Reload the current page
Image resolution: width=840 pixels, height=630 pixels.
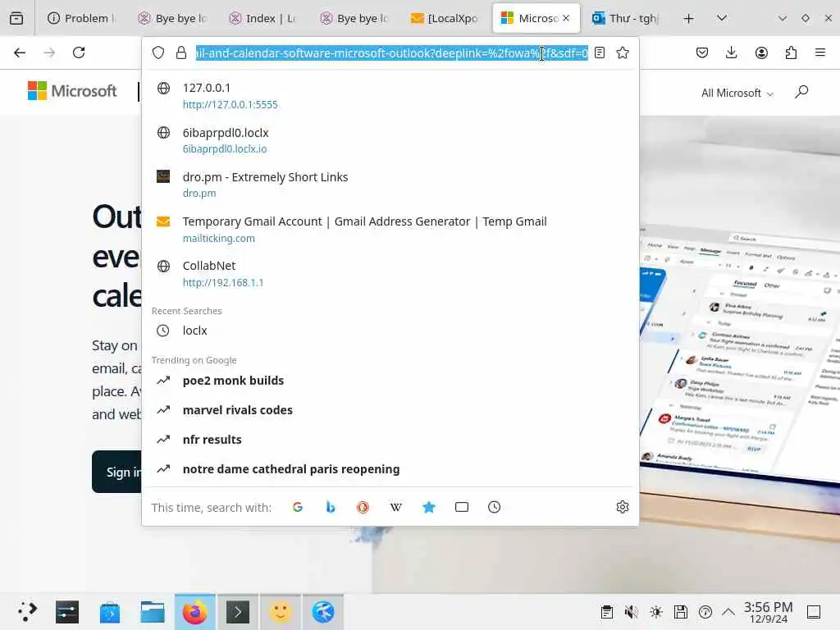pyautogui.click(x=79, y=52)
